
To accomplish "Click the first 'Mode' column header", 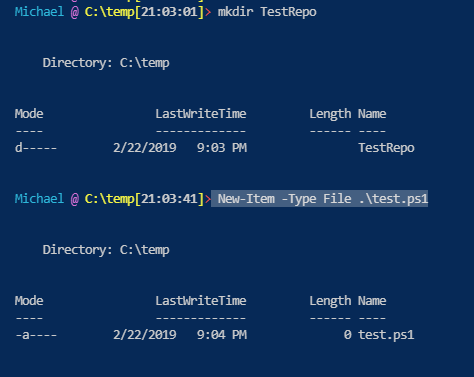I will [29, 114].
